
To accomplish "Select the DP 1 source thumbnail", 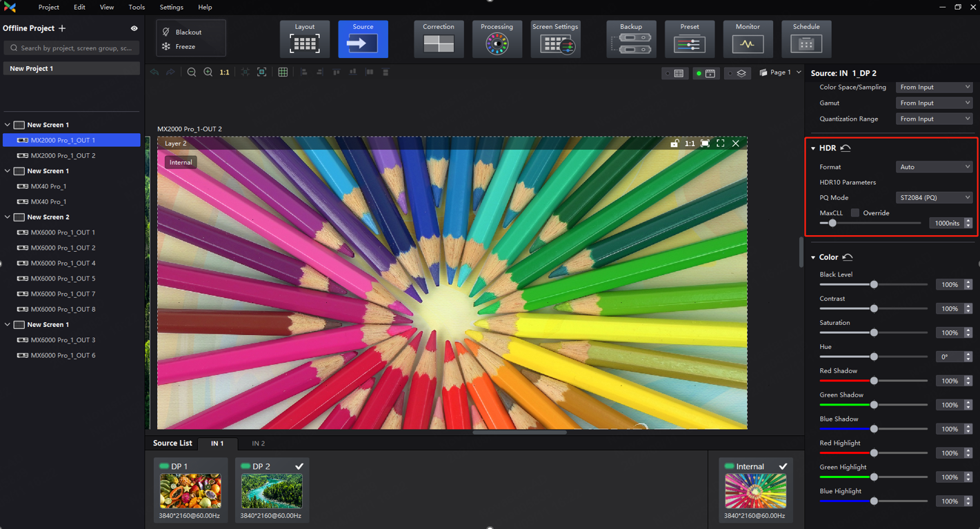I will [190, 490].
